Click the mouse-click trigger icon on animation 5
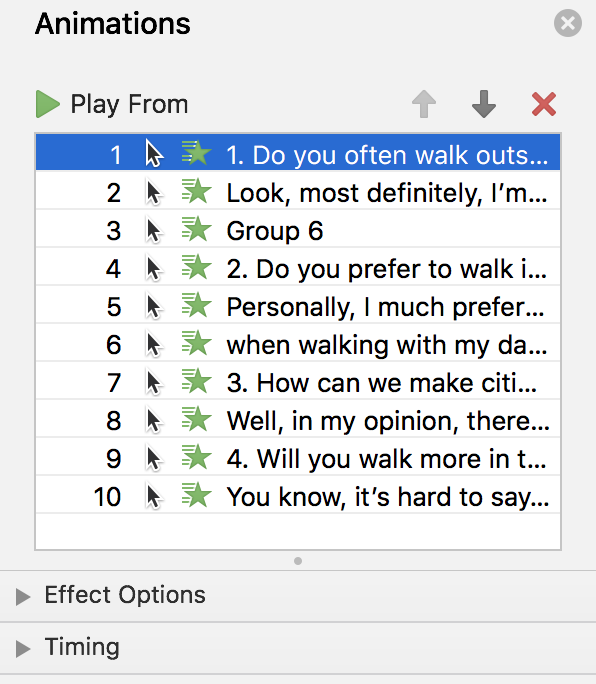 (x=153, y=307)
